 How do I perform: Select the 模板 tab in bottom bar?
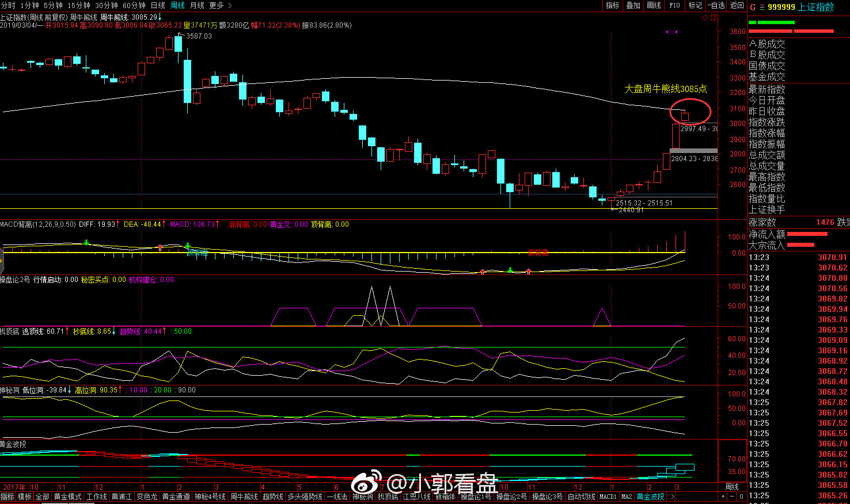(x=25, y=497)
